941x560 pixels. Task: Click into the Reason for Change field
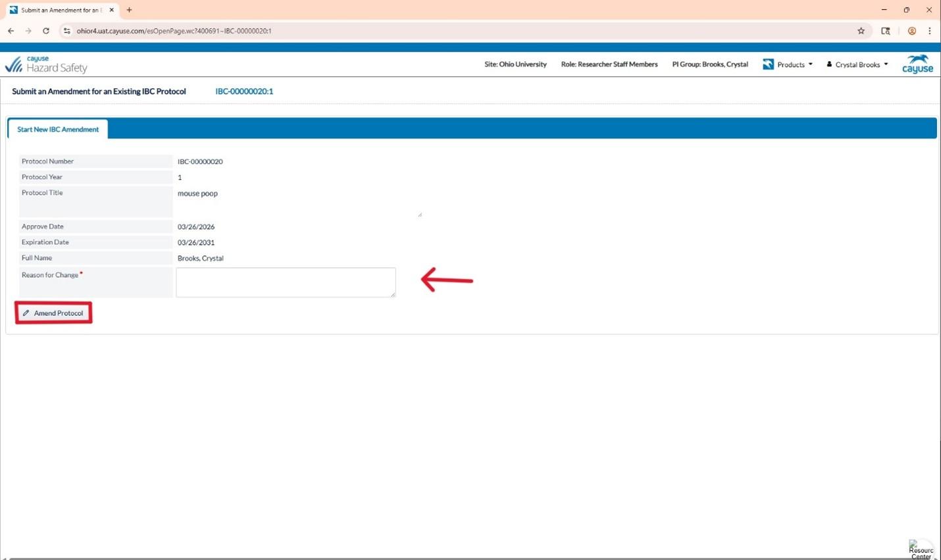pyautogui.click(x=285, y=282)
